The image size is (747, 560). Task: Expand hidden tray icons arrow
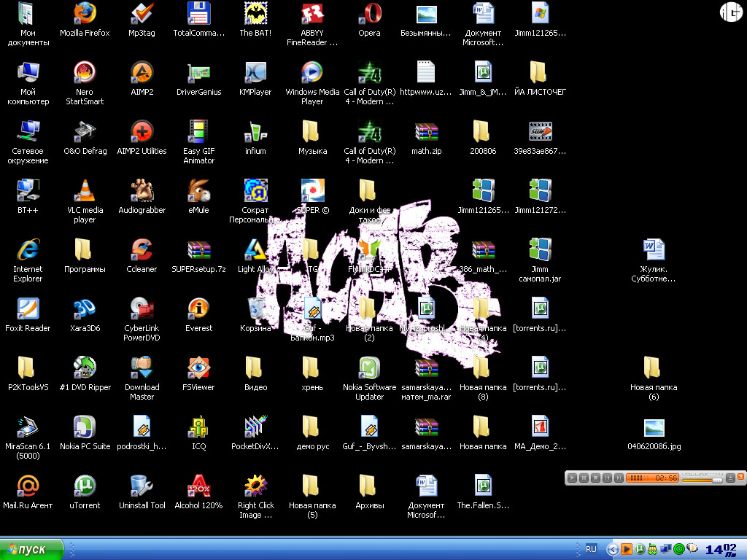pyautogui.click(x=613, y=550)
